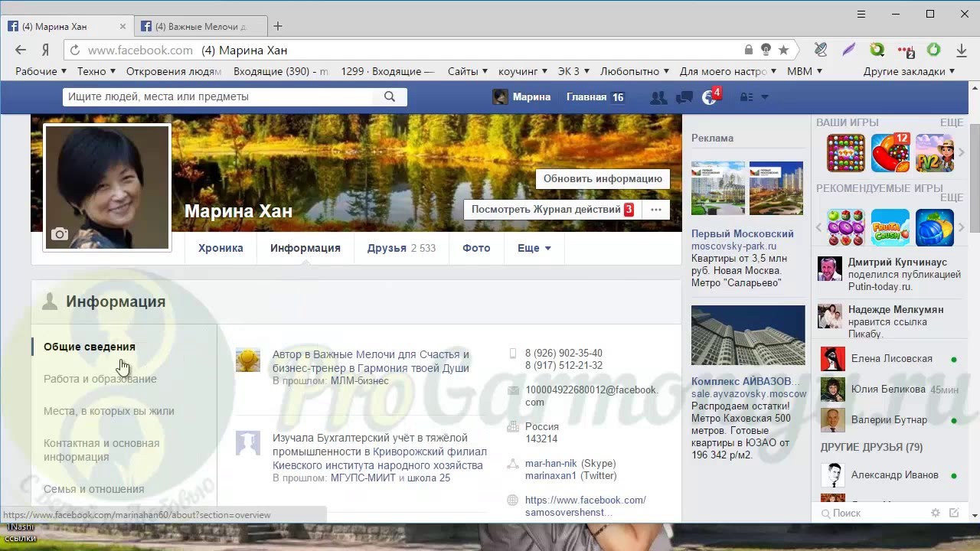Open the satellite dish extension icon
This screenshot has width=980, height=551.
[x=821, y=51]
